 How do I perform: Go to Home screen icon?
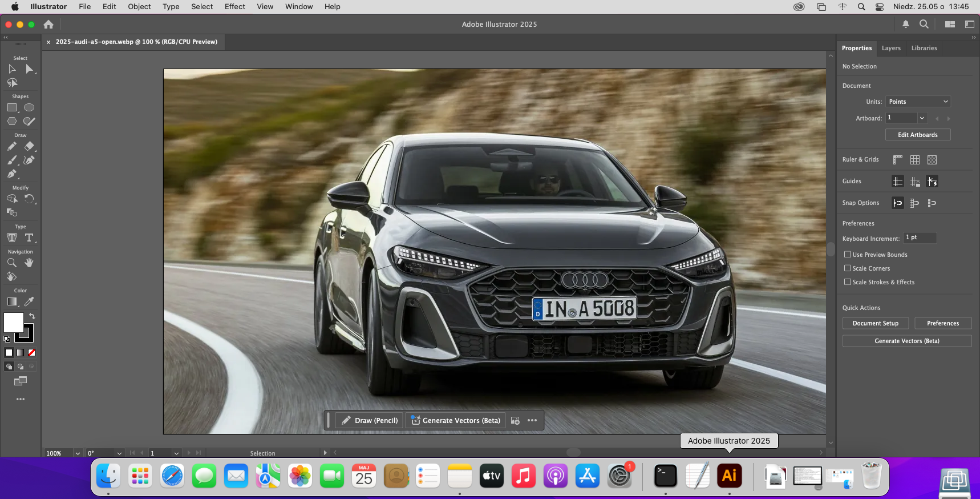[x=48, y=24]
